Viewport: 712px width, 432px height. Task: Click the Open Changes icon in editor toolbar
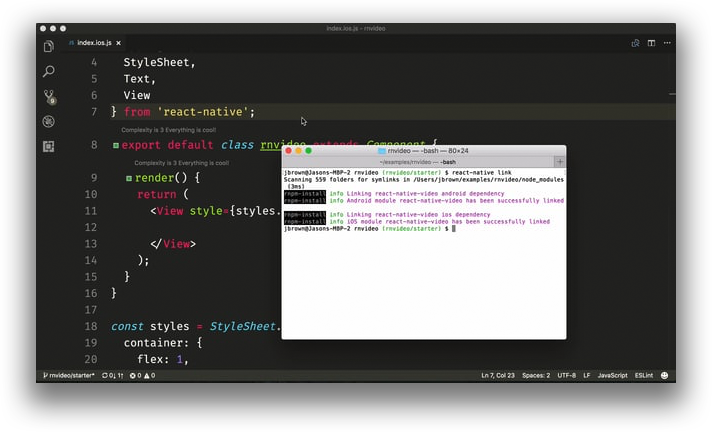tap(635, 43)
